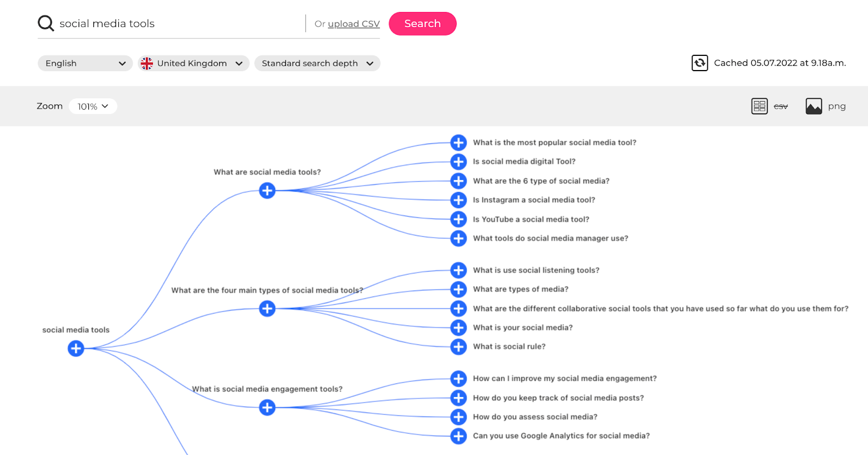868x455 pixels.
Task: Open the United Kingdom country dropdown
Action: pos(193,63)
